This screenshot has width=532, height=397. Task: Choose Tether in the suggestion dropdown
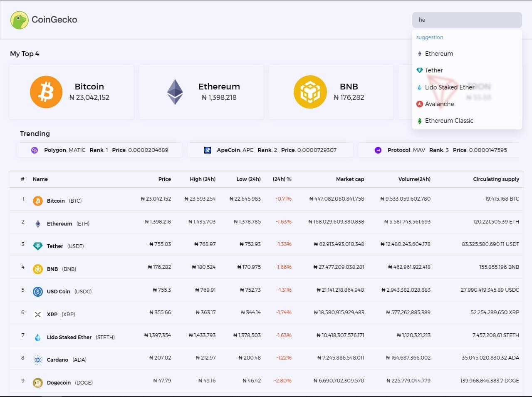pos(434,70)
